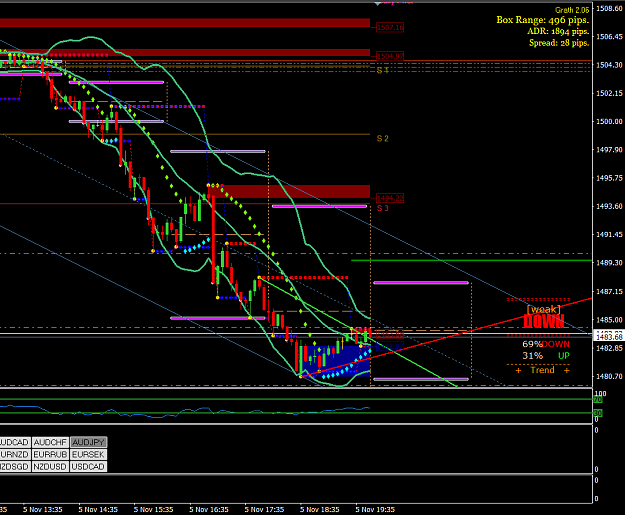Open the EURRUB symbol button

tap(50, 454)
